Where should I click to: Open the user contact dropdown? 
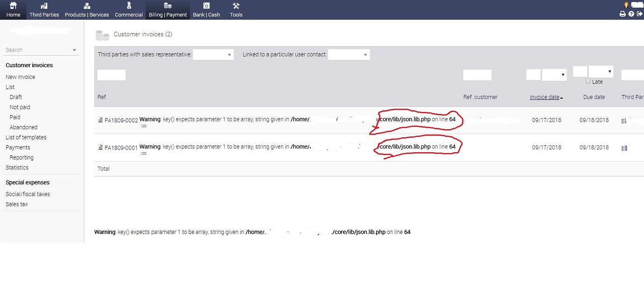coord(349,54)
